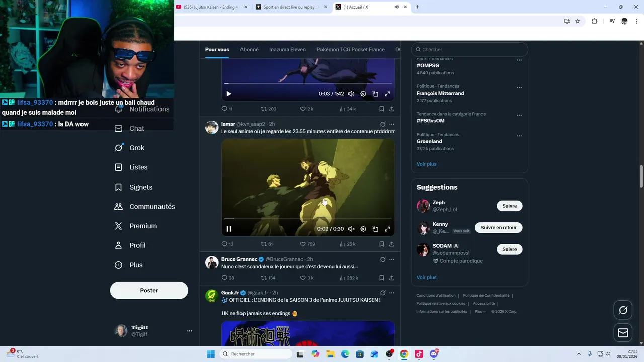
Task: Open account menu next to Tigilf
Action: (190, 331)
